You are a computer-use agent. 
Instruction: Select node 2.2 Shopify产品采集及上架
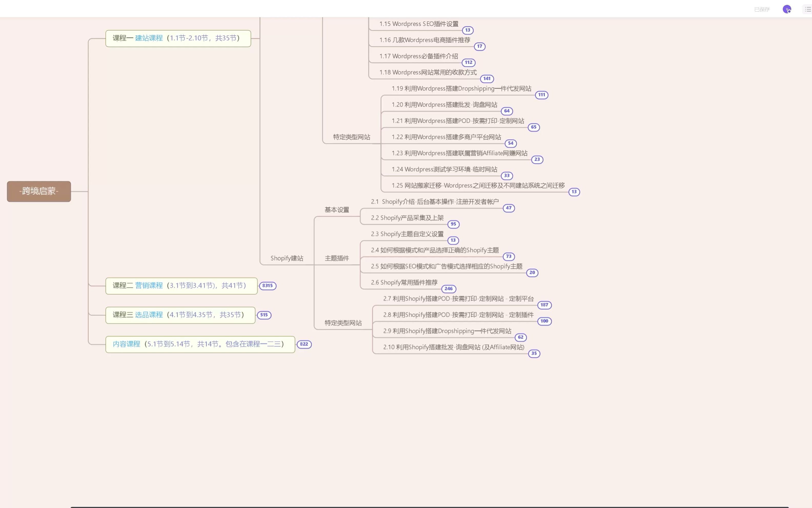(x=407, y=217)
